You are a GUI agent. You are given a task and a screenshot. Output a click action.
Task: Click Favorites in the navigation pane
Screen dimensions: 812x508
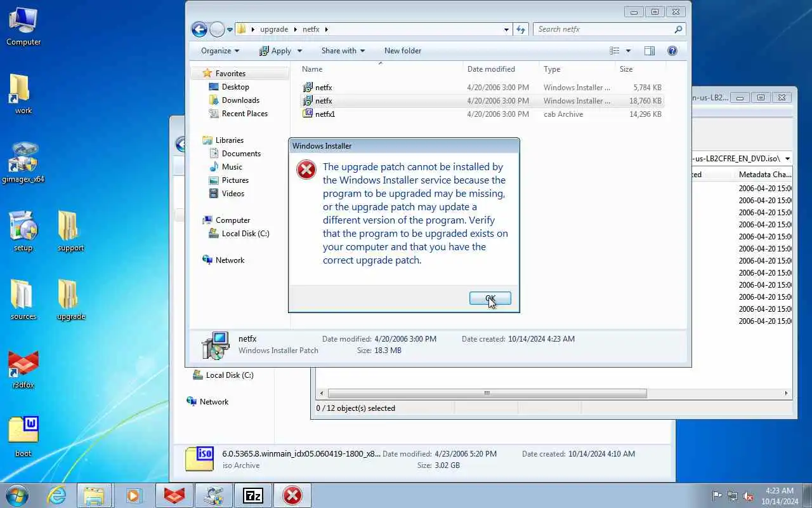pos(230,74)
